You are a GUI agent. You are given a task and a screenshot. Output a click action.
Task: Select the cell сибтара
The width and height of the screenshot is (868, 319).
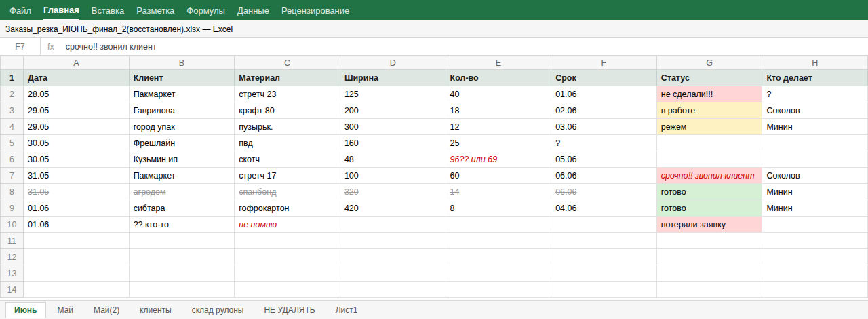tap(182, 208)
